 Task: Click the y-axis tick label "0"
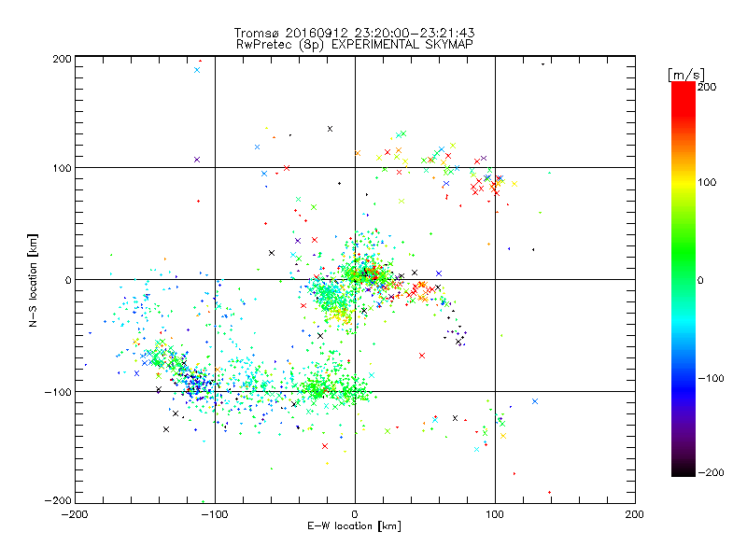tap(68, 280)
